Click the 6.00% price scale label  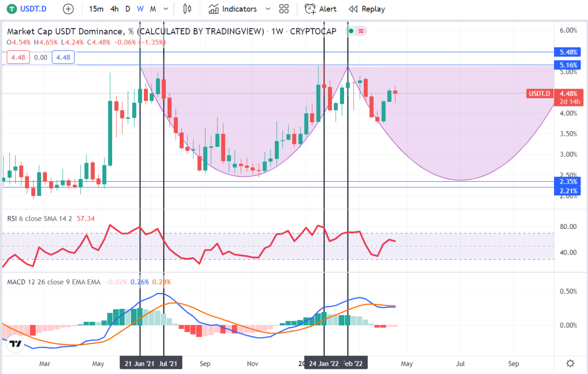pyautogui.click(x=568, y=30)
